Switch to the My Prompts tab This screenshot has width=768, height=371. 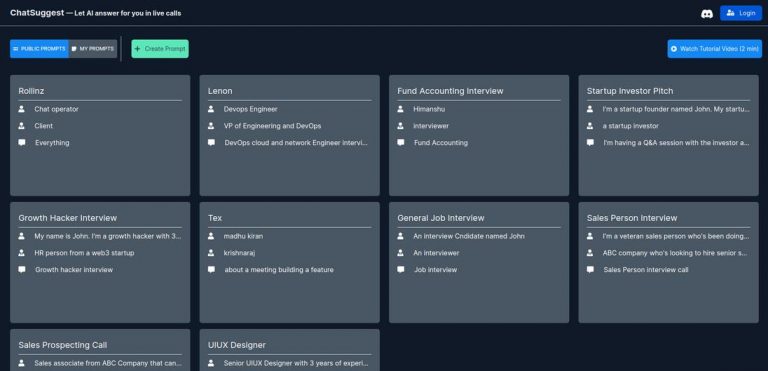[93, 49]
